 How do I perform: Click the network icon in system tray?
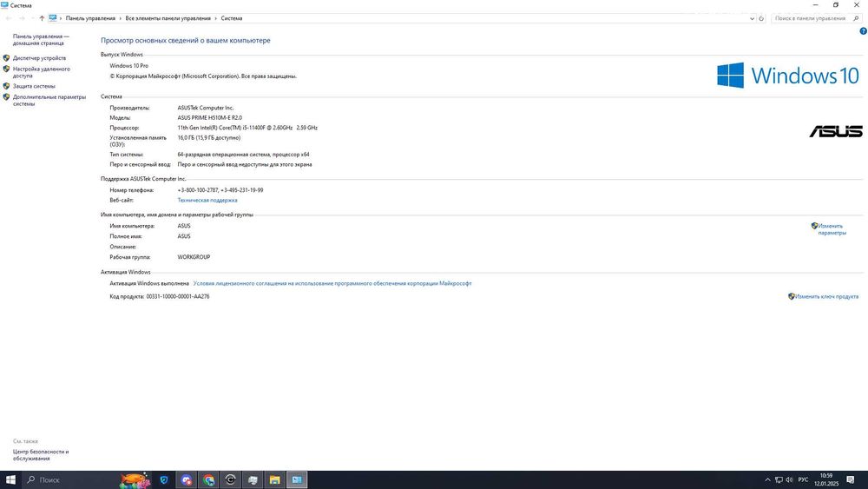coord(779,479)
